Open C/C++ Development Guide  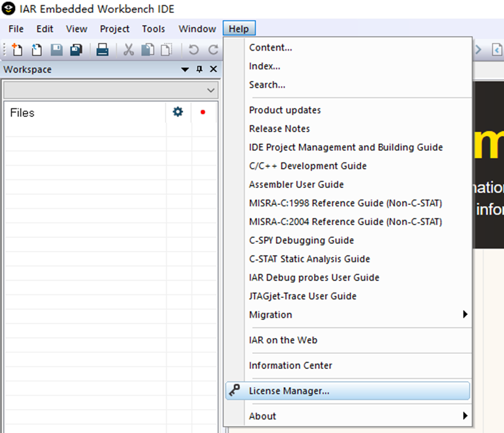pos(348,166)
